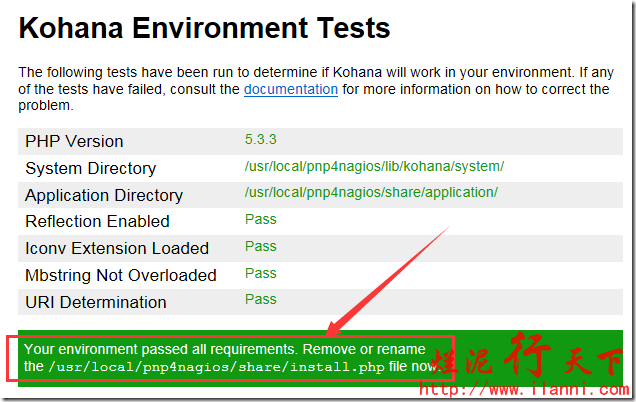Click the Application Directory label
This screenshot has height=402, width=636.
[103, 195]
